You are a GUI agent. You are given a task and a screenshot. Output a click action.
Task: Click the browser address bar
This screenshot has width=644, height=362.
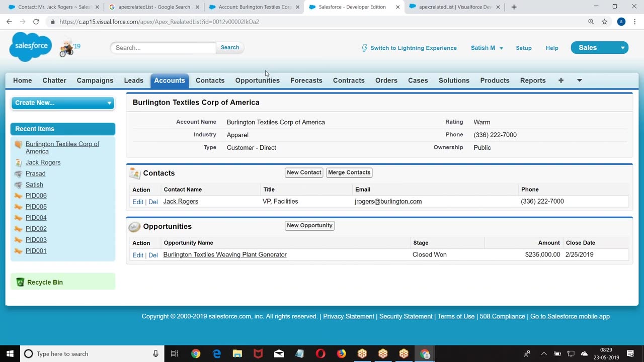click(x=317, y=22)
